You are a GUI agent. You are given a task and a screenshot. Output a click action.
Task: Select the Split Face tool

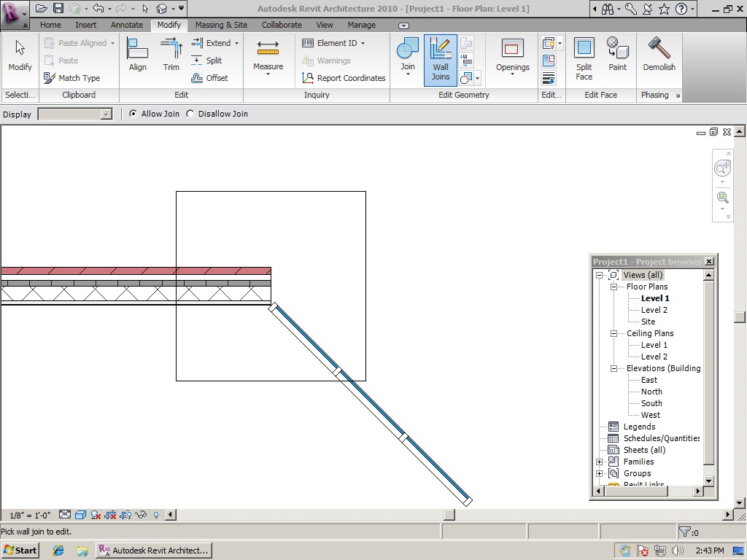tap(584, 59)
